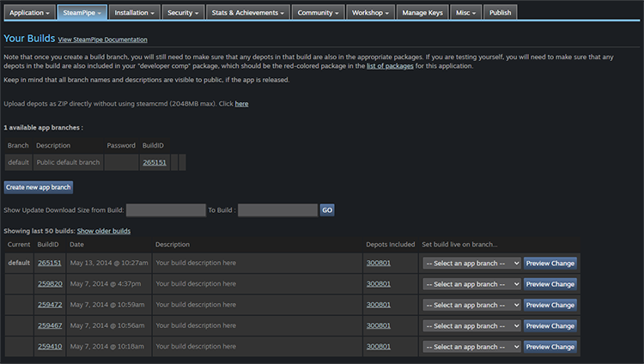Go to the Manage Keys tab

click(x=422, y=12)
